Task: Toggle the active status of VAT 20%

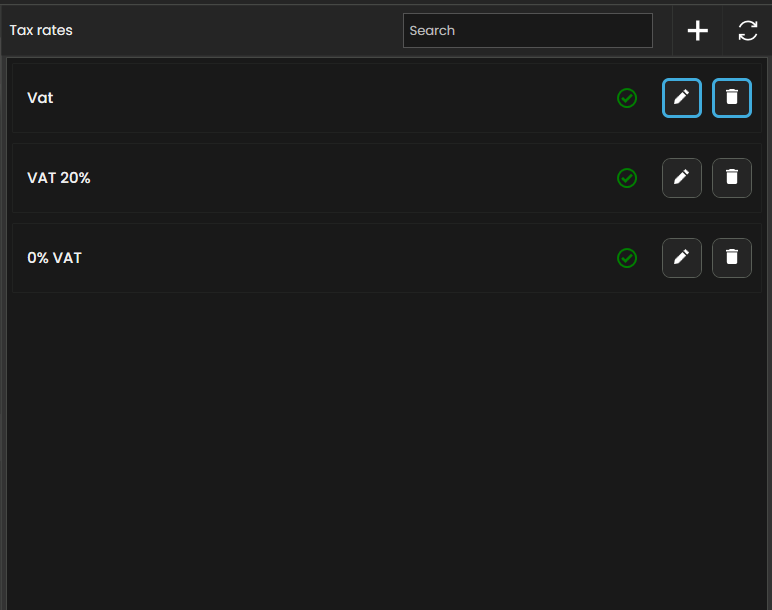Action: (x=627, y=178)
